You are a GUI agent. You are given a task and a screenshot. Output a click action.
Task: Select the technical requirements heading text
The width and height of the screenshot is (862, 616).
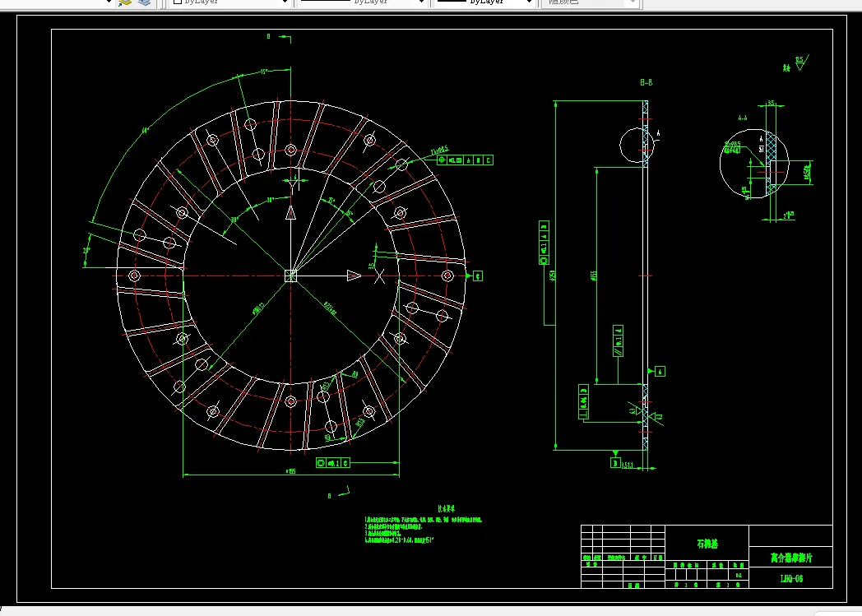[447, 509]
